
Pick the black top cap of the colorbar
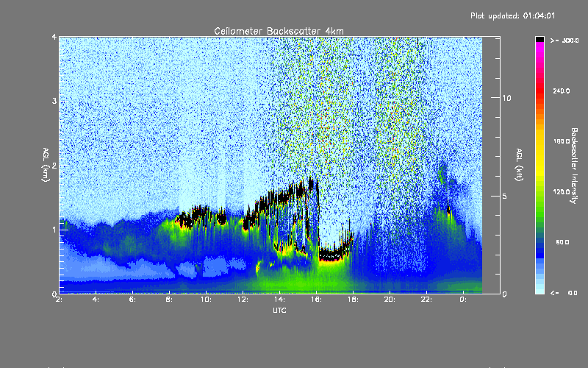539,39
